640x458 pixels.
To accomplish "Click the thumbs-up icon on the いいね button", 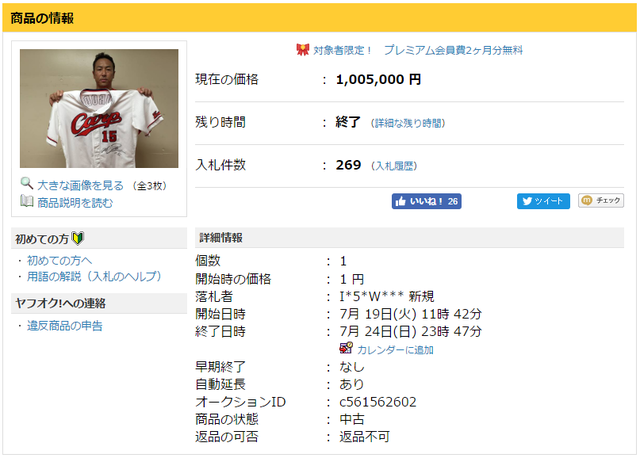I will tap(401, 201).
